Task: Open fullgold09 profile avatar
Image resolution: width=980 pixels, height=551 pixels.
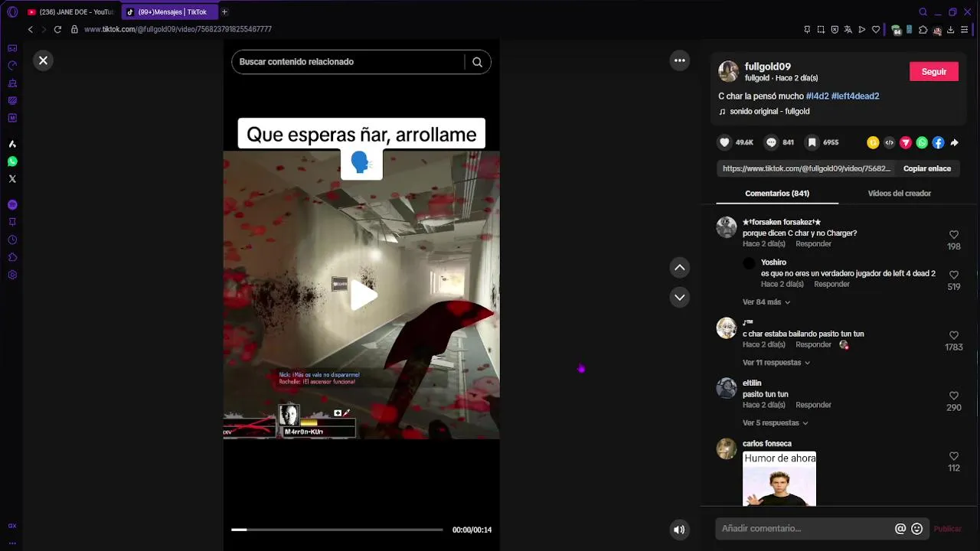Action: (x=728, y=72)
